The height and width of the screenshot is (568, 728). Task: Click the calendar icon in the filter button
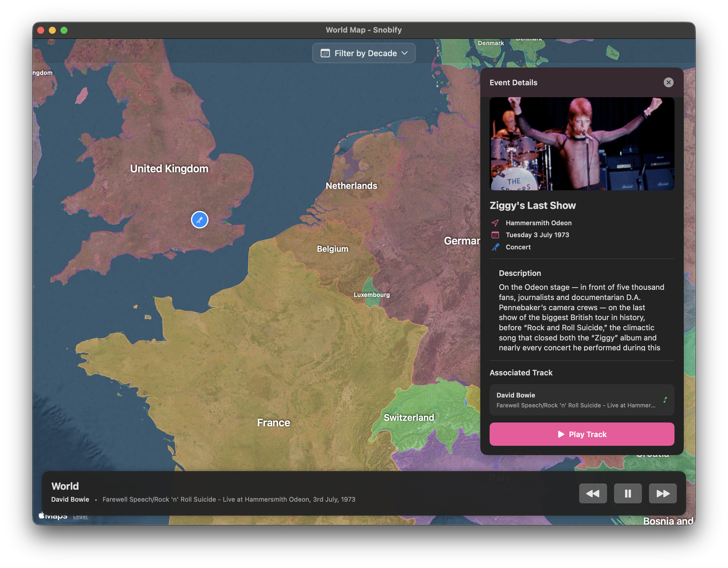(x=325, y=53)
